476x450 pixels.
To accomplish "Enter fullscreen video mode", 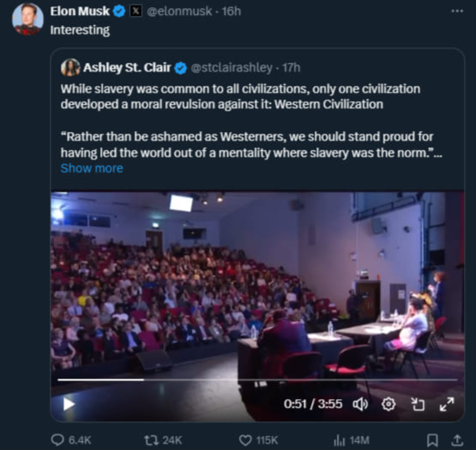I will click(x=446, y=404).
